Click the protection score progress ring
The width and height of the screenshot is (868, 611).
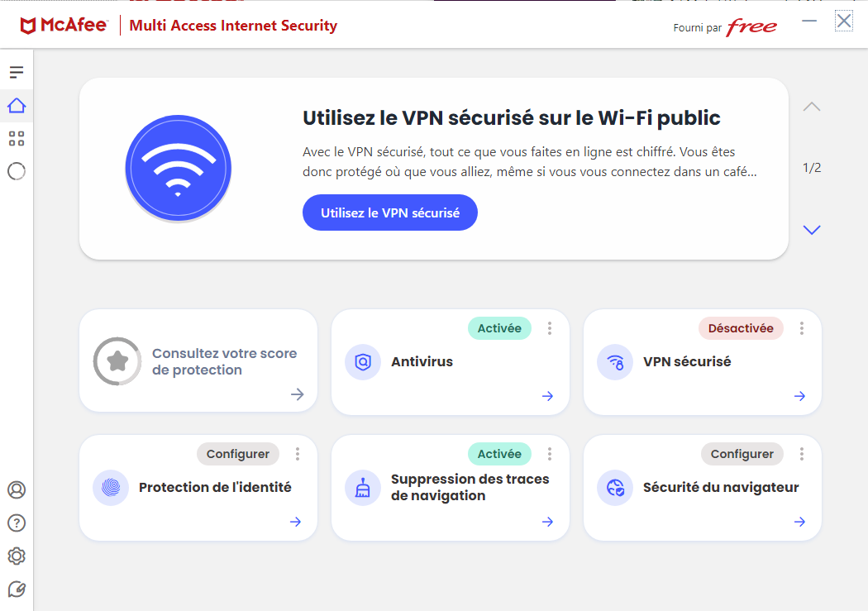[117, 361]
